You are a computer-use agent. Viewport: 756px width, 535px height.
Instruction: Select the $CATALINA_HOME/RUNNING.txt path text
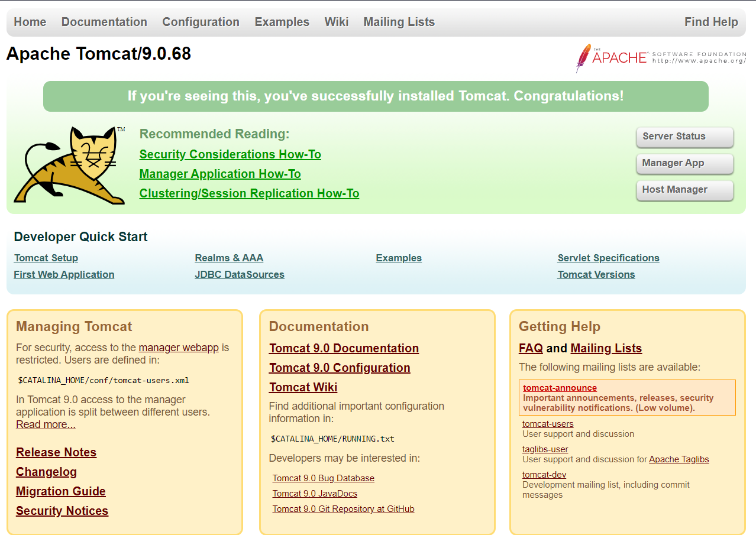pos(332,439)
